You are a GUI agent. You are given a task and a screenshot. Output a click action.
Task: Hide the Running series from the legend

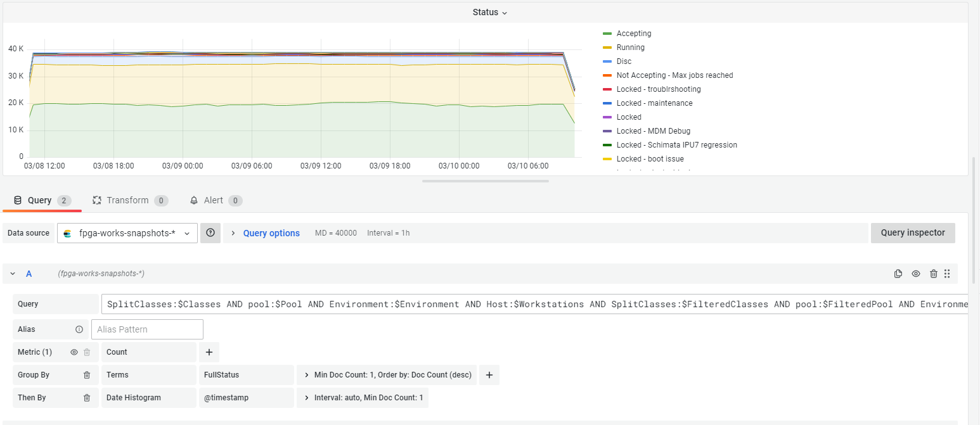tap(631, 47)
